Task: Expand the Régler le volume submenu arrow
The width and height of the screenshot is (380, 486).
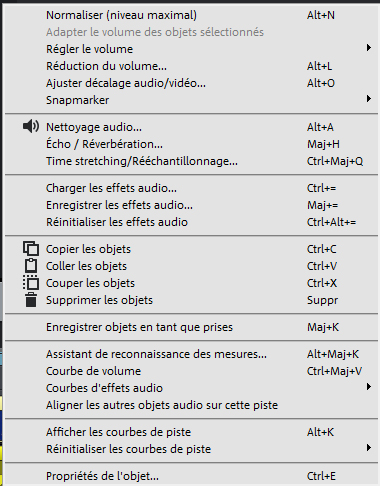Action: pos(369,48)
